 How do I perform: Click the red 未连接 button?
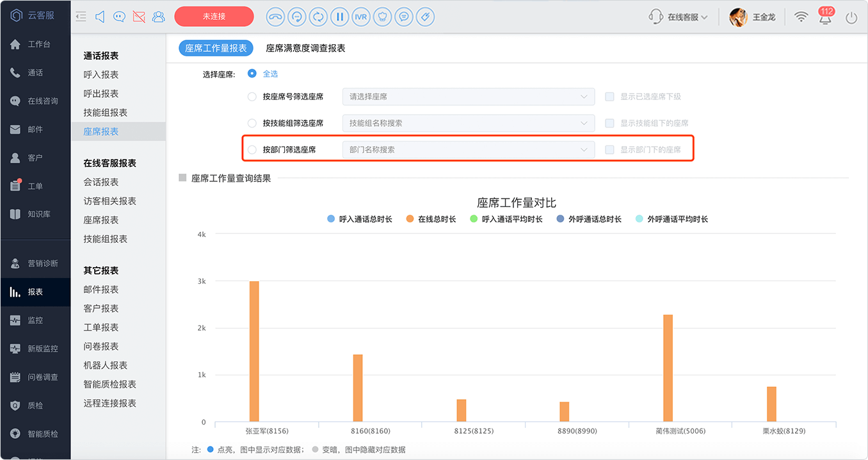214,17
